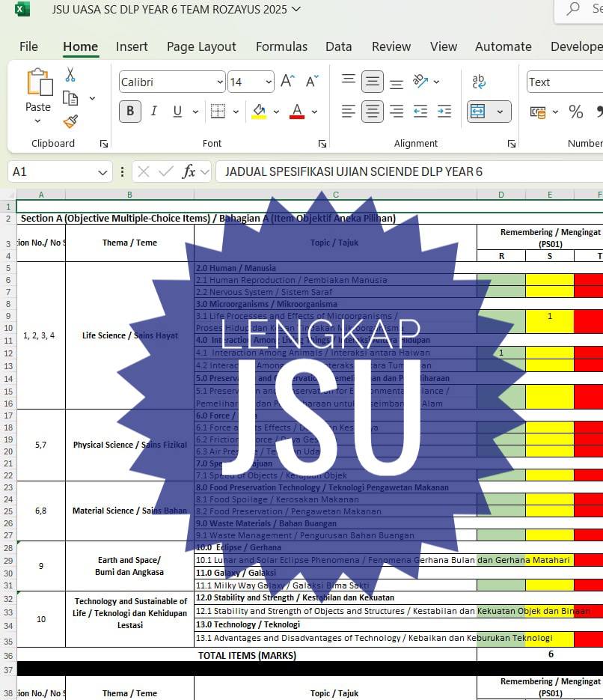This screenshot has width=603, height=700.
Task: Click the Increase Indent icon
Action: 444,111
